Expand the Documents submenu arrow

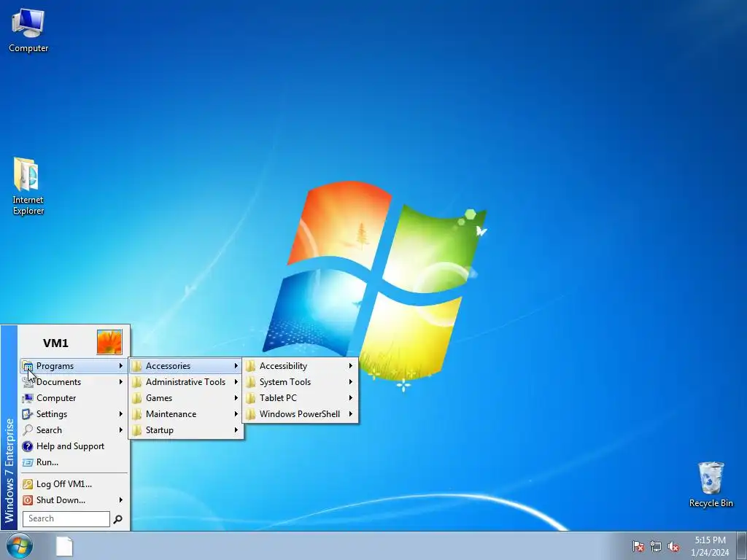[x=121, y=382]
